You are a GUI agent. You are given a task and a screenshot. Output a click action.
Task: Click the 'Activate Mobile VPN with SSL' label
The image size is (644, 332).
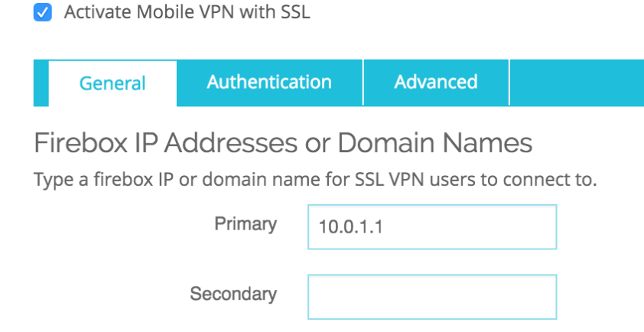187,13
